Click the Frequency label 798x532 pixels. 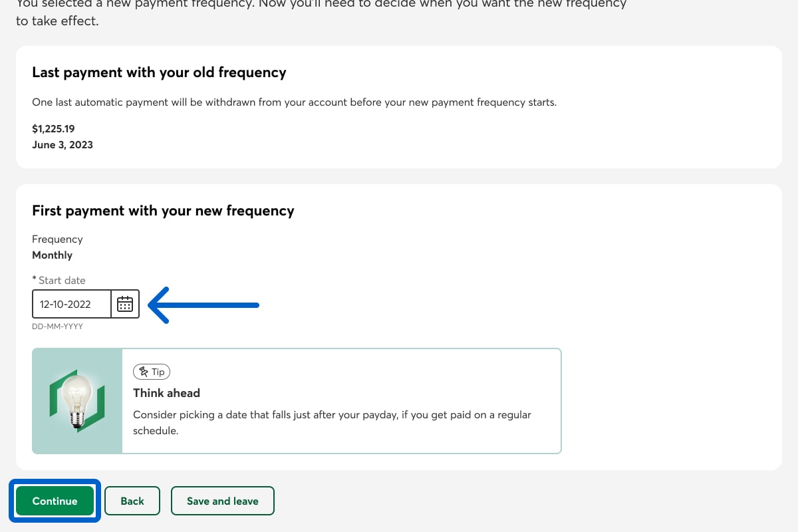pyautogui.click(x=57, y=239)
